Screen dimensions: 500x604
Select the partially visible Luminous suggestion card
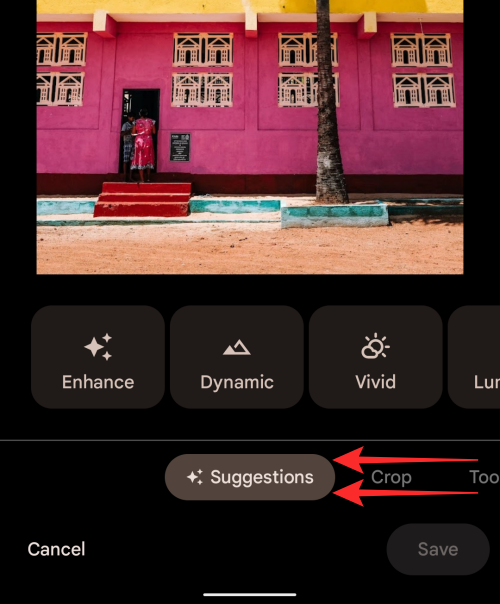tap(474, 357)
